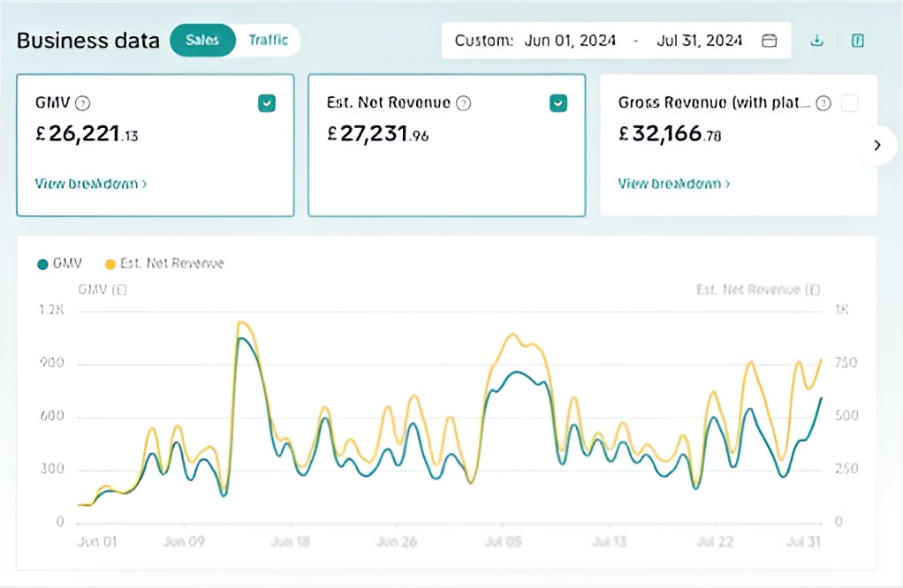
Task: Click the Jul 22 axis label
Action: click(715, 541)
